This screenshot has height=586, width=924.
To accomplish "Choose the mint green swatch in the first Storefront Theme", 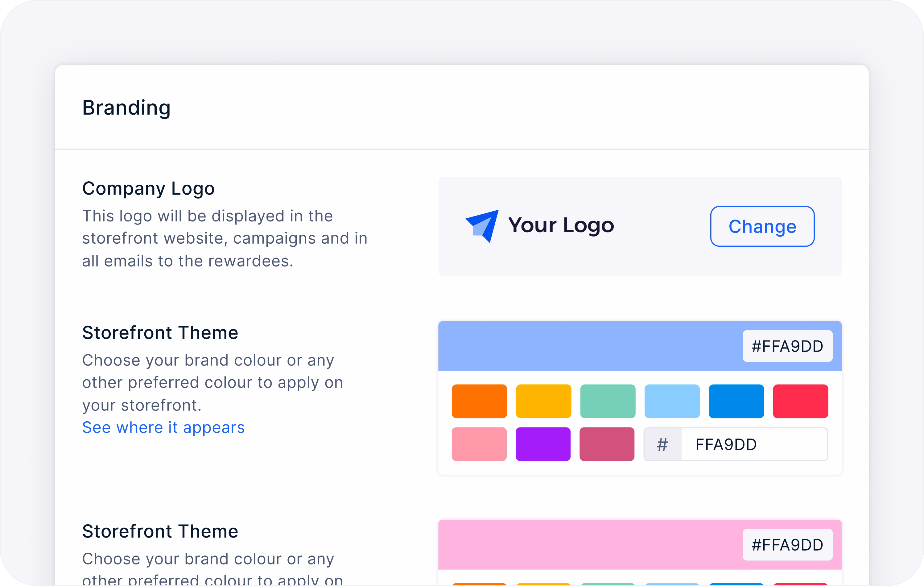I will coord(608,401).
